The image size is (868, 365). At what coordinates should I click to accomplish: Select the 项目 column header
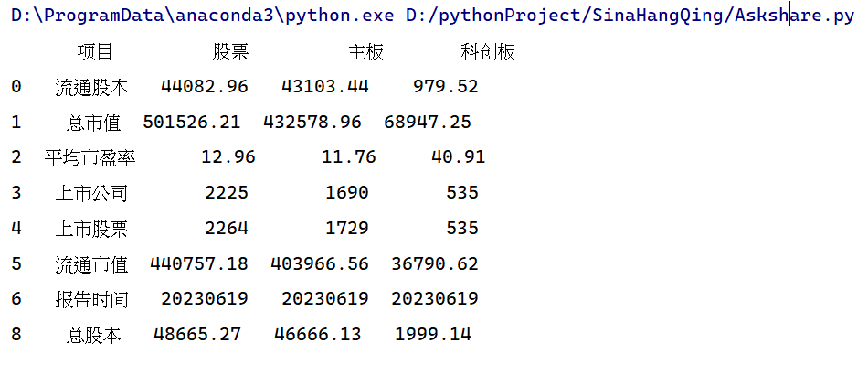point(95,51)
